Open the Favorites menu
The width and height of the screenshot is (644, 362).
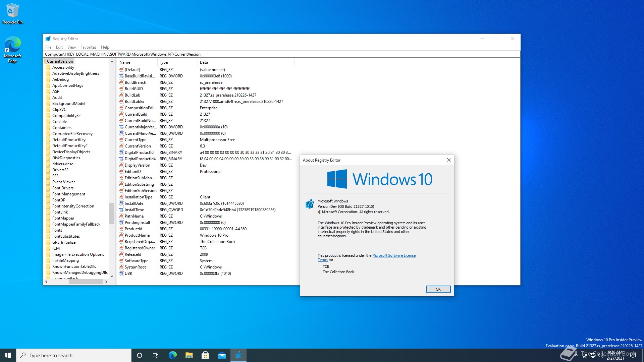coord(88,47)
